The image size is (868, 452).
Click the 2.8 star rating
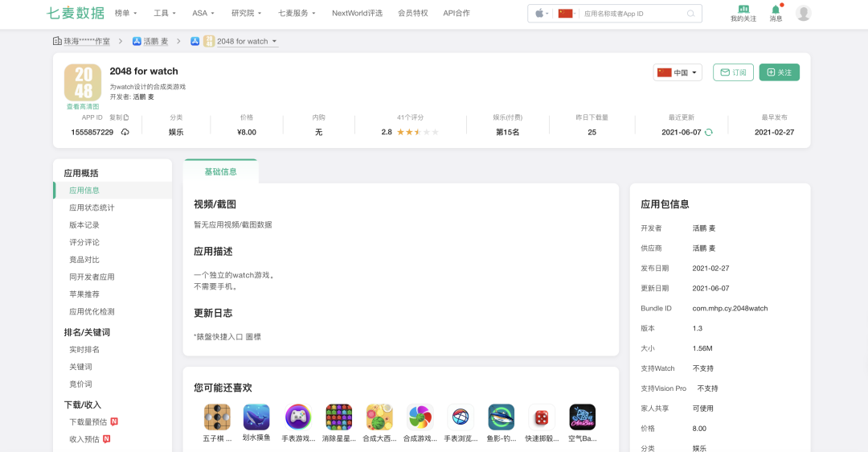click(410, 132)
